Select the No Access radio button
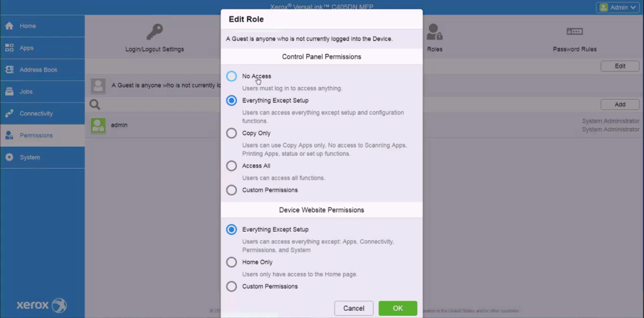Screen dimensions: 644x318 coord(232,77)
